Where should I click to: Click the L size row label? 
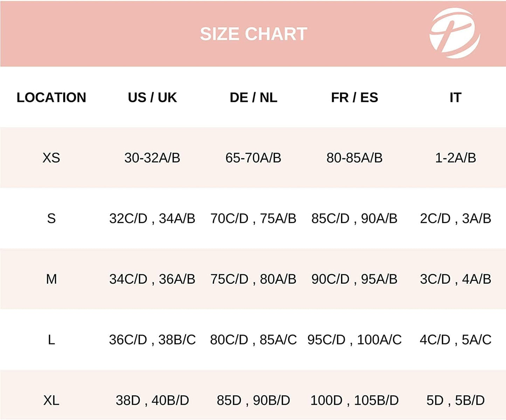tap(51, 340)
